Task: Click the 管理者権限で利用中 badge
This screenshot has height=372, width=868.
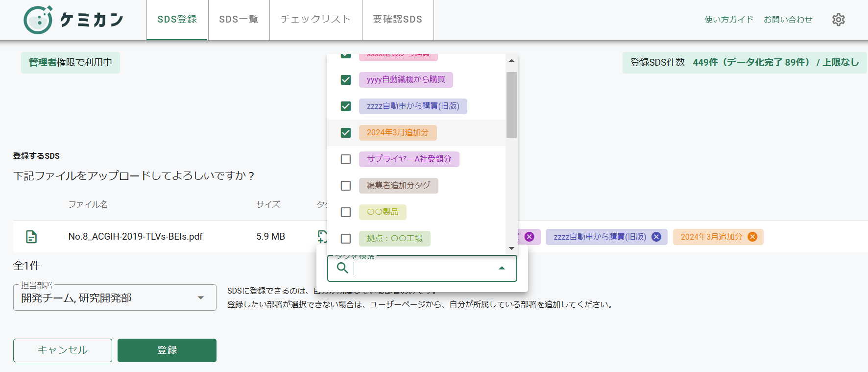Action: (x=71, y=63)
